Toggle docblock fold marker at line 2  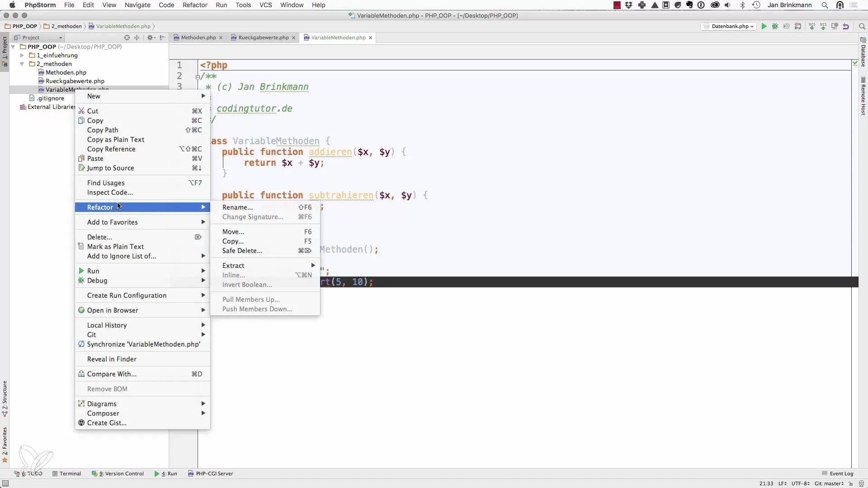coord(198,77)
